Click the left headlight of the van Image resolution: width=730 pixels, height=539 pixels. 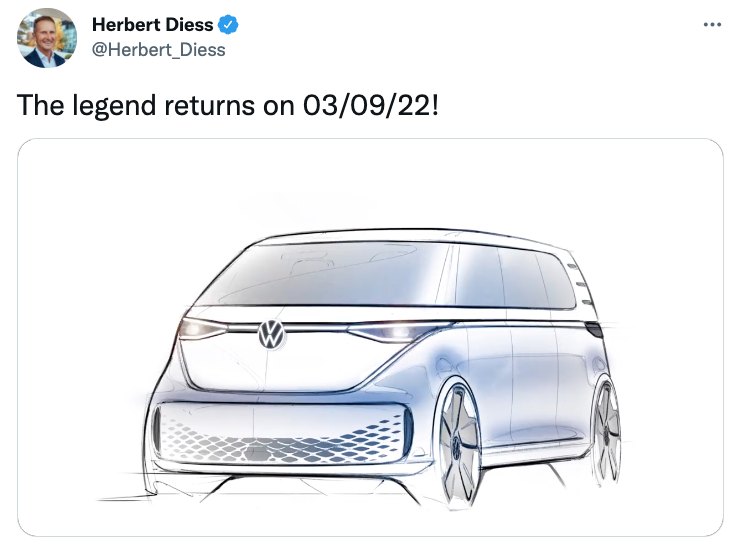[x=201, y=329]
